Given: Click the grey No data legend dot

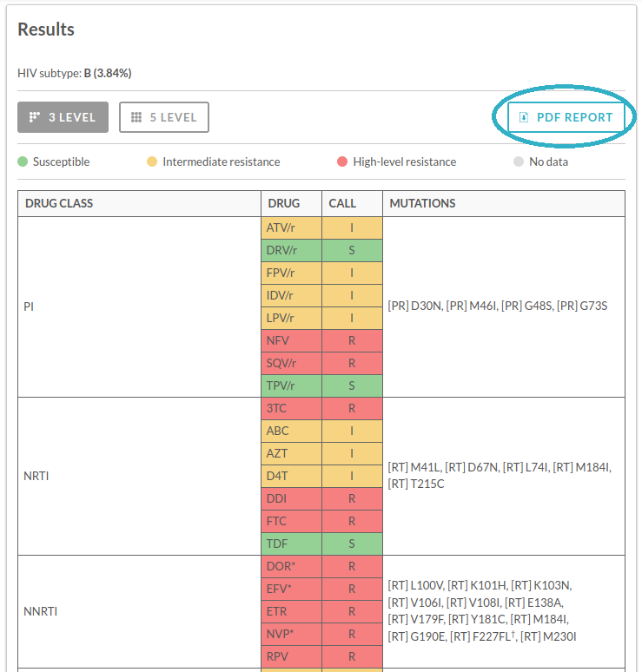Looking at the screenshot, I should pyautogui.click(x=519, y=161).
